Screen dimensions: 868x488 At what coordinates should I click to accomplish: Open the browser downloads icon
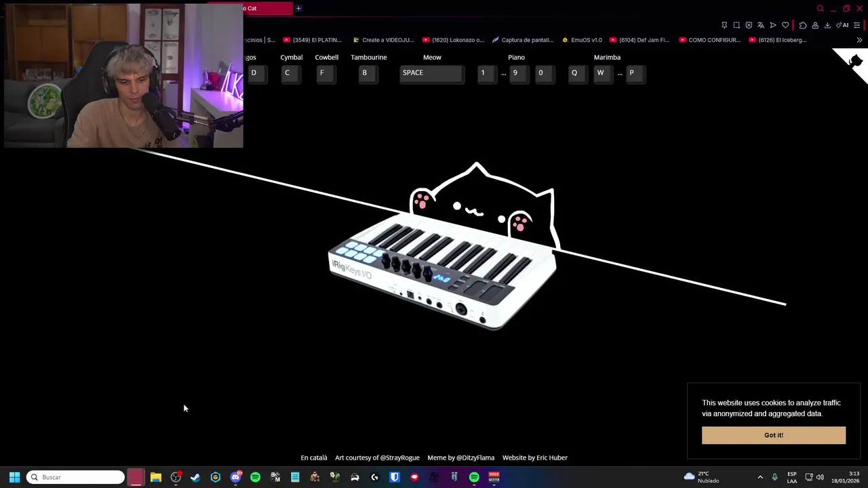pyautogui.click(x=827, y=25)
